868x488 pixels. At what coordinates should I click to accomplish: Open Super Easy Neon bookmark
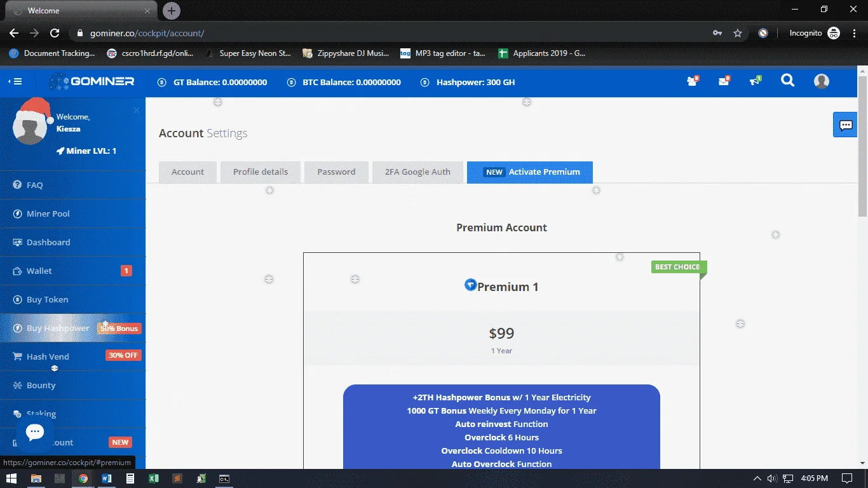[x=248, y=53]
